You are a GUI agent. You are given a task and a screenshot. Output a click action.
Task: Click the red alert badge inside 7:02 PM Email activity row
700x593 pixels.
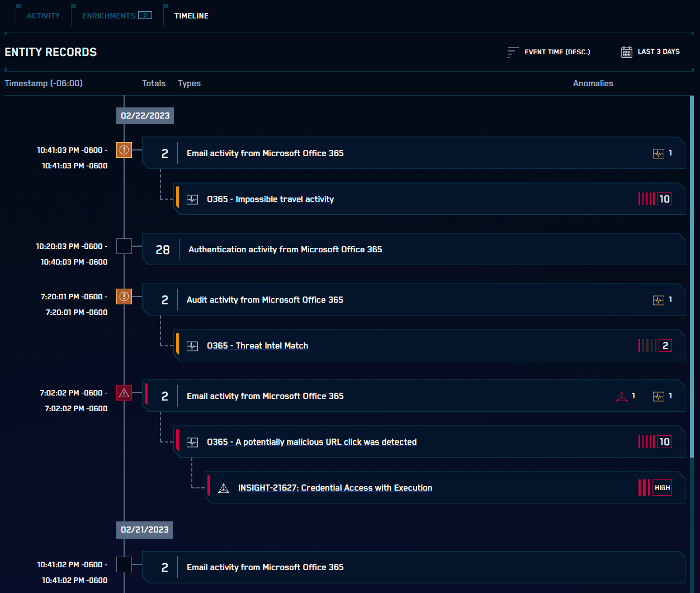point(621,396)
